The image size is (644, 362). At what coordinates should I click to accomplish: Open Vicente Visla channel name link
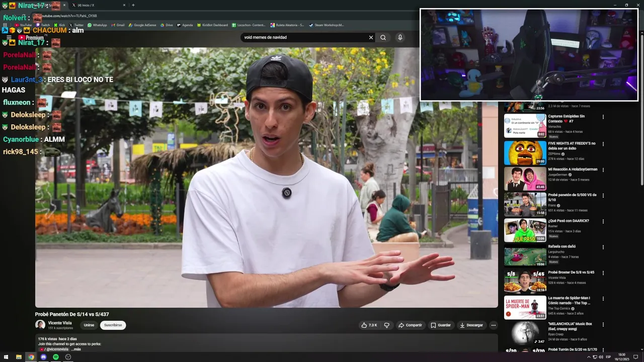(x=60, y=323)
